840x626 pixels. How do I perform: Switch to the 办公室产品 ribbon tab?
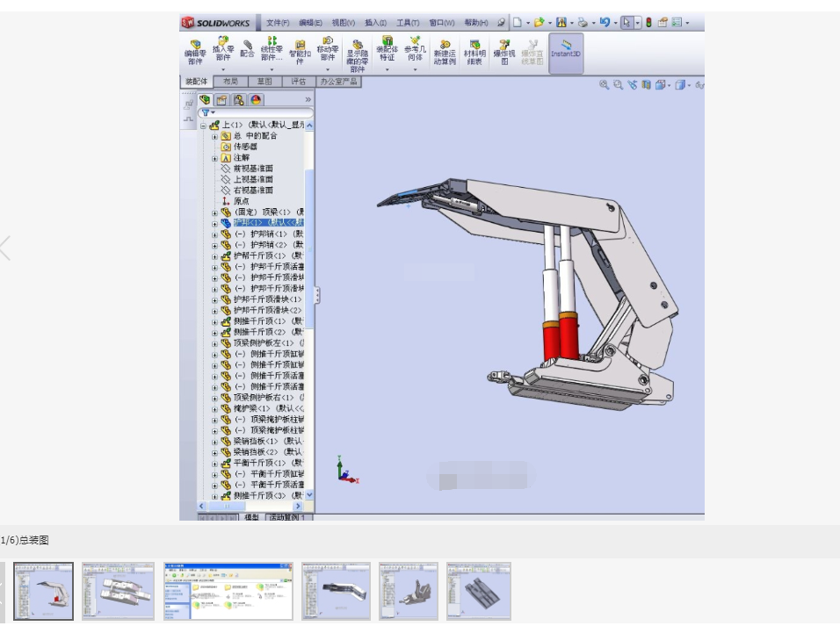[338, 82]
